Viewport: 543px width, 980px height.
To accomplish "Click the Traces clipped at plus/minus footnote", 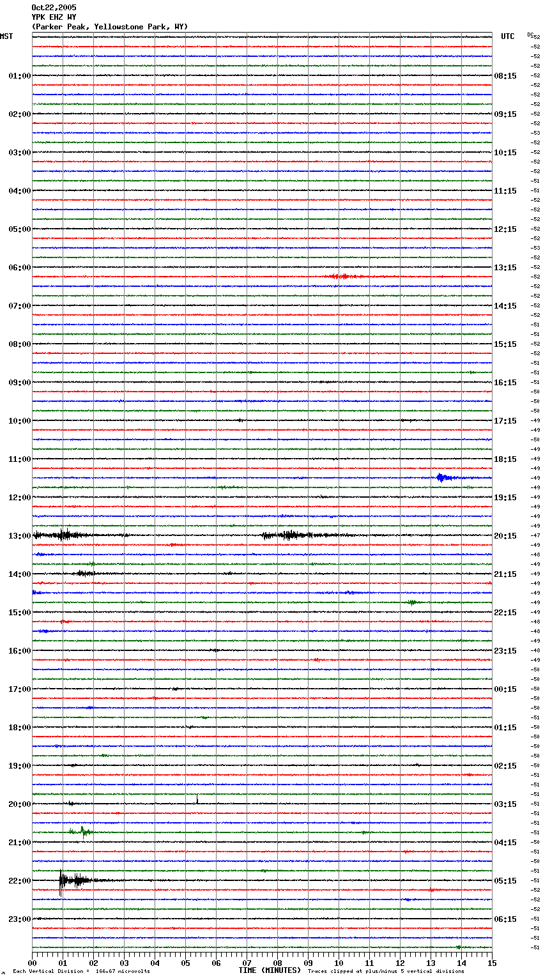I will [386, 972].
